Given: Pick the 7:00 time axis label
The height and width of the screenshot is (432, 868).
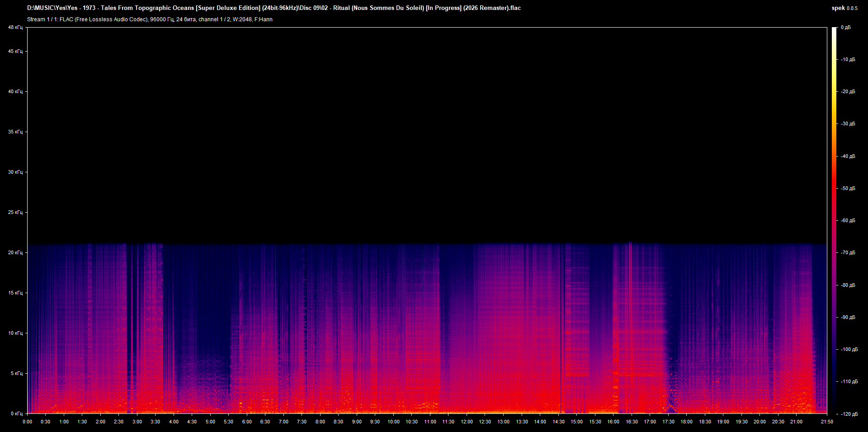Looking at the screenshot, I should pyautogui.click(x=284, y=422).
